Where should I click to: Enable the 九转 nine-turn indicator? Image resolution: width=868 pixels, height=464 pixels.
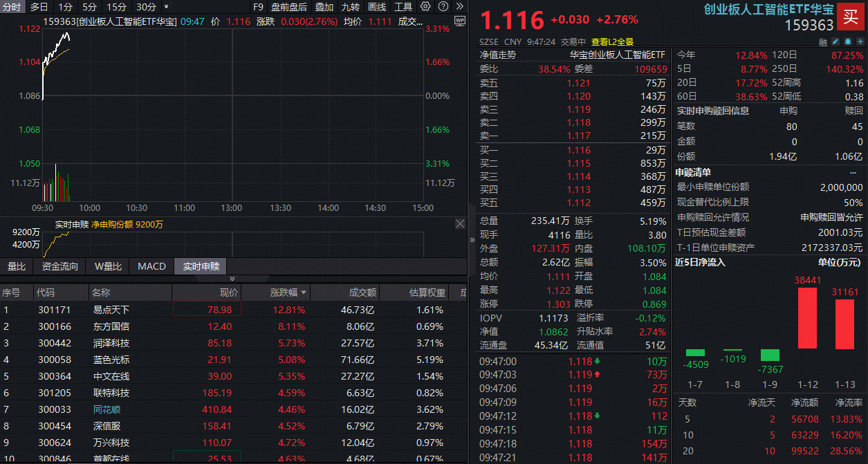click(351, 7)
